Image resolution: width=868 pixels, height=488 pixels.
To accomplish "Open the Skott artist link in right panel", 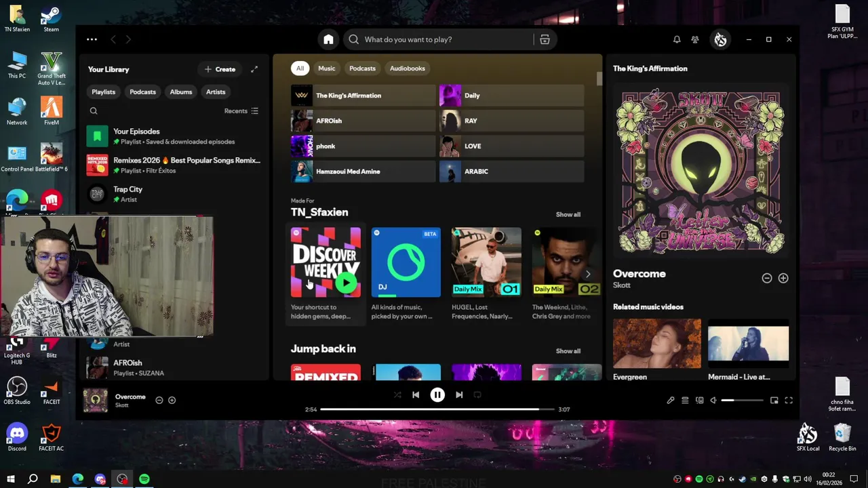I will click(x=622, y=285).
